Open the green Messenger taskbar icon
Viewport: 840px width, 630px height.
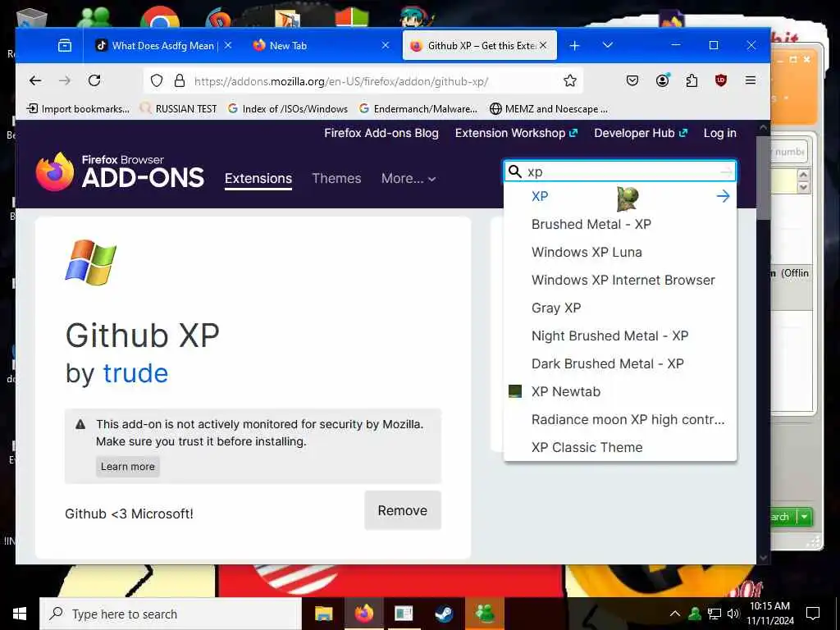pyautogui.click(x=485, y=614)
